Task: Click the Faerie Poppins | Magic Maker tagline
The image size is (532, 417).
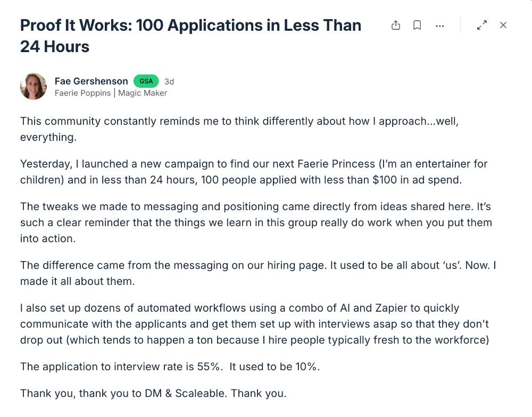Action: (x=111, y=93)
